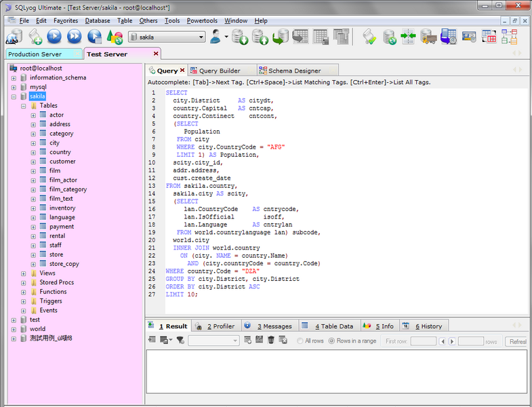Click the Execute All Queries button
The width and height of the screenshot is (532, 407).
pyautogui.click(x=74, y=37)
